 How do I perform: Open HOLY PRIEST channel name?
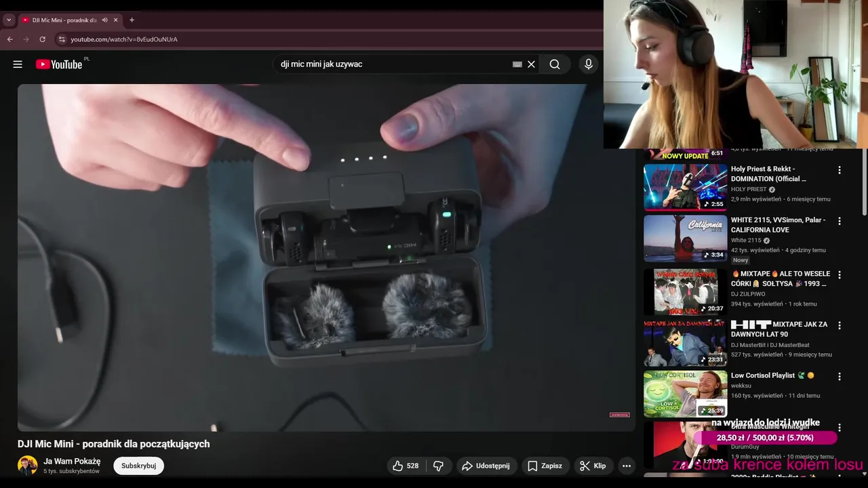[x=749, y=189]
